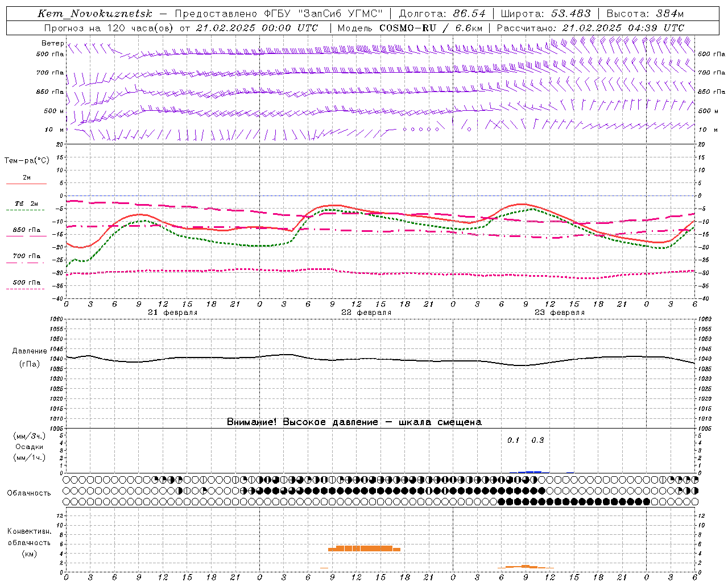The image size is (728, 582).
Task: Click the Высота: 384м field
Action: click(645, 14)
